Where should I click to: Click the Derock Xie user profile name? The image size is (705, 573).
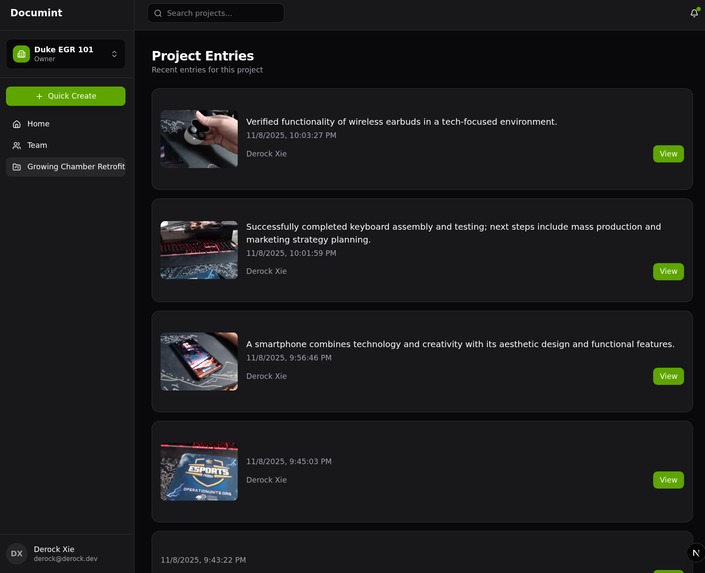point(54,549)
